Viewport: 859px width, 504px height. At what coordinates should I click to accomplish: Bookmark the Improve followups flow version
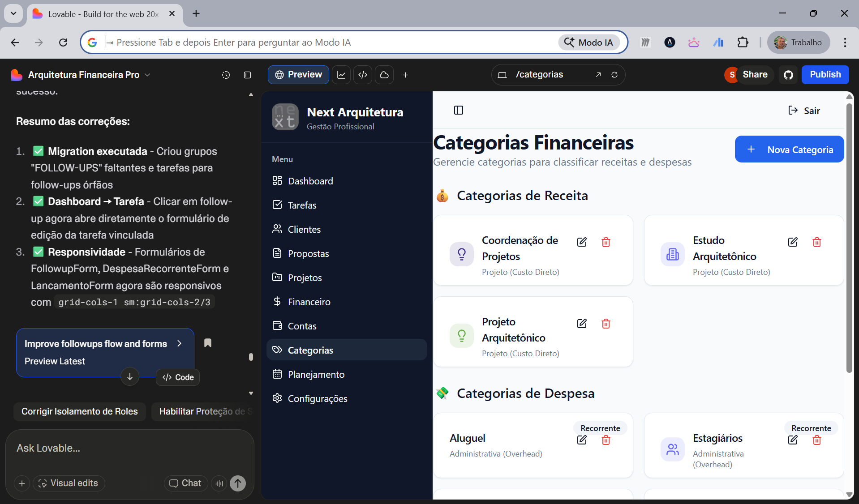(207, 343)
